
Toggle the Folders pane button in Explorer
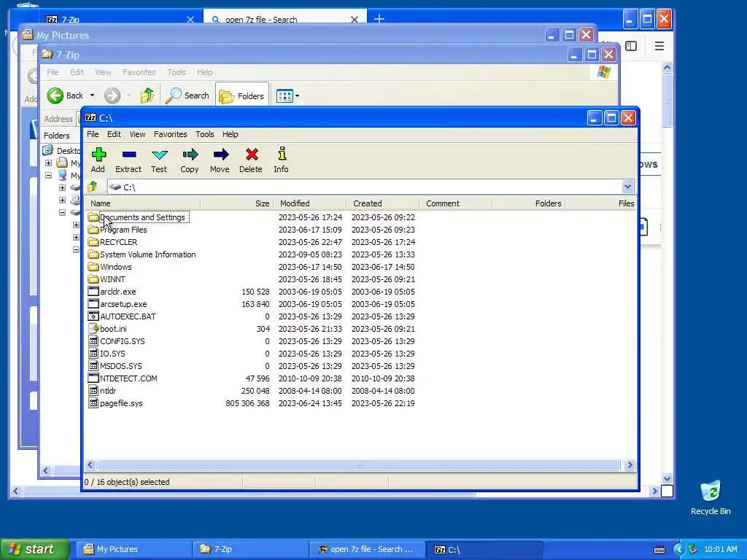(x=242, y=96)
